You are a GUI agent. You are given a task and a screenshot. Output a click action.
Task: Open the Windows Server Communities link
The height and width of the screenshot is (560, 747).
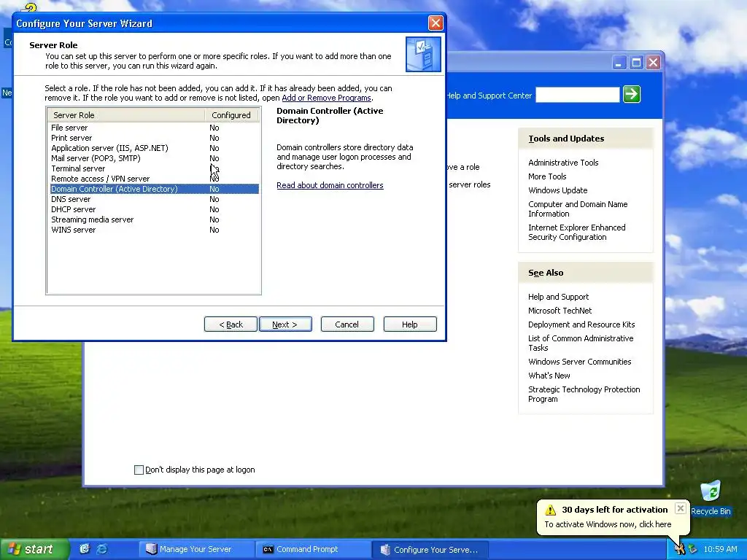coord(579,362)
